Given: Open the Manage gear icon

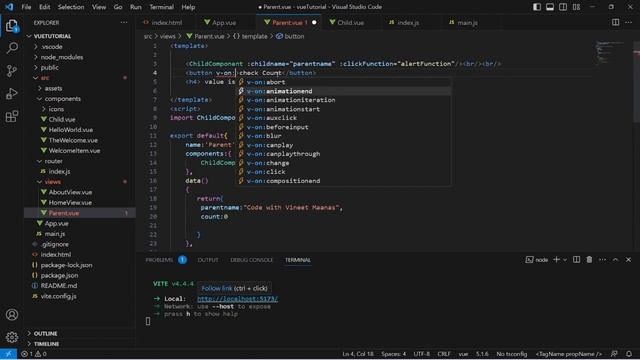Looking at the screenshot, I should [x=12, y=337].
